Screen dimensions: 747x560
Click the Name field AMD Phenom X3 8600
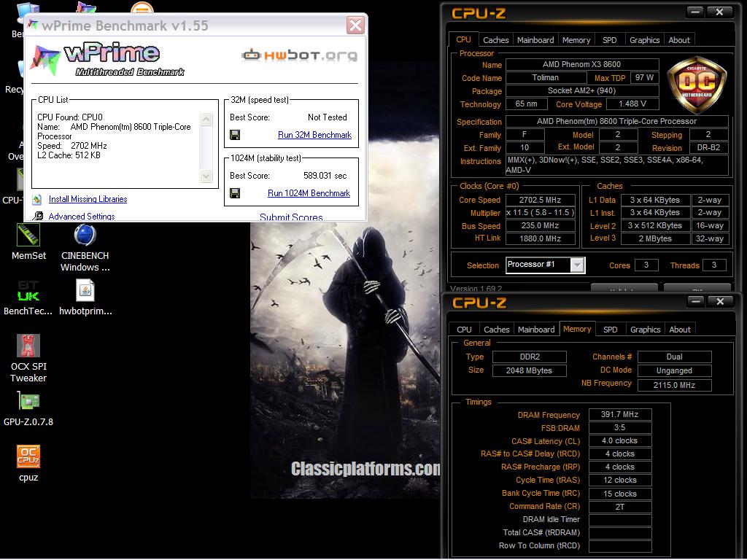click(x=582, y=64)
